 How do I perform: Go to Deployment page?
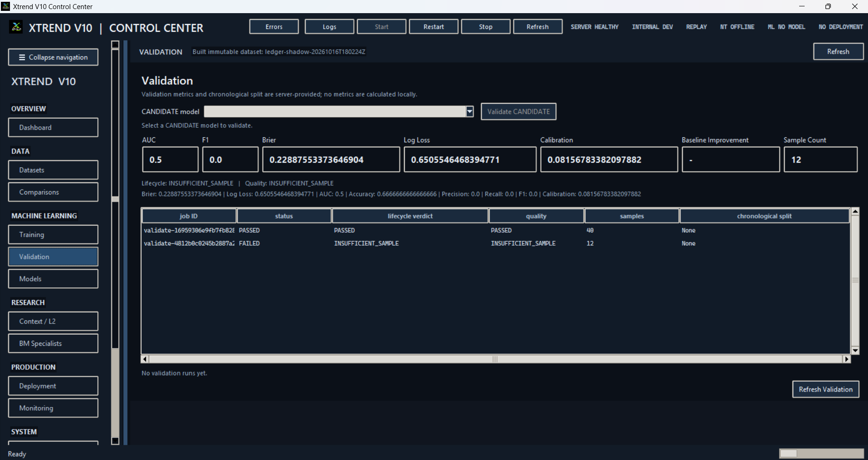[53, 386]
